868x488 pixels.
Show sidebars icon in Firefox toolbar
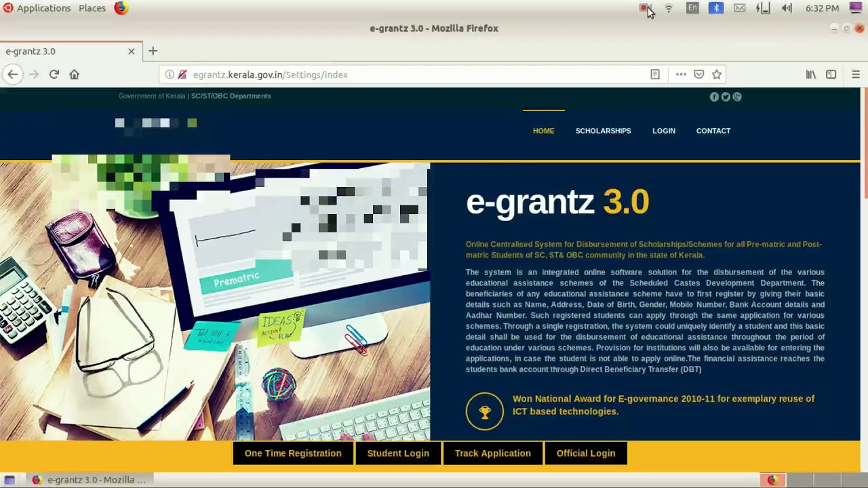coord(831,75)
